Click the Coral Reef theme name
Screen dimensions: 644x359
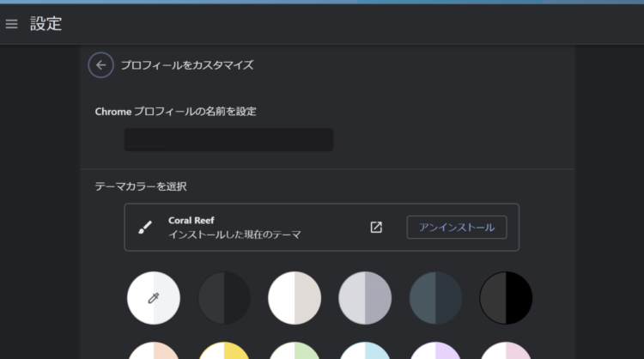coord(191,221)
